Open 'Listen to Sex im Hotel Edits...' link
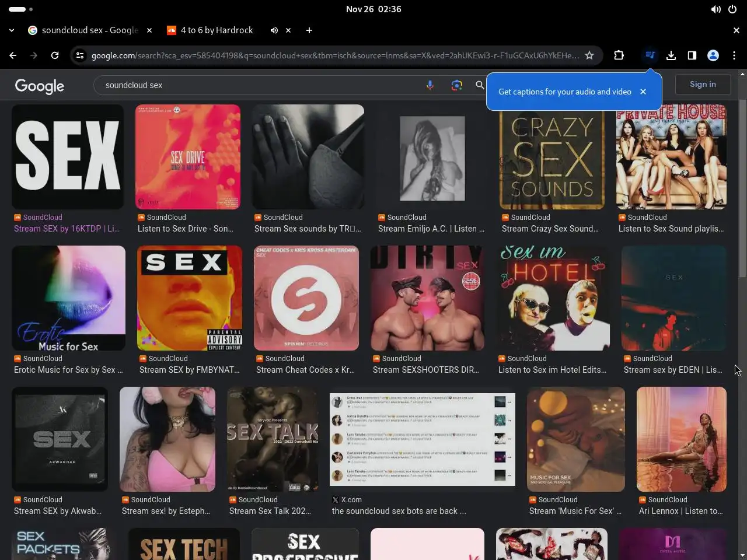 552,370
